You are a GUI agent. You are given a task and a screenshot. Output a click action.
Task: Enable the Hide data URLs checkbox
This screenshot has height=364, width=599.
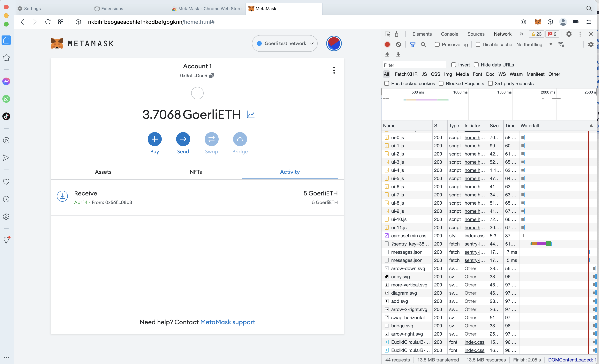point(476,65)
